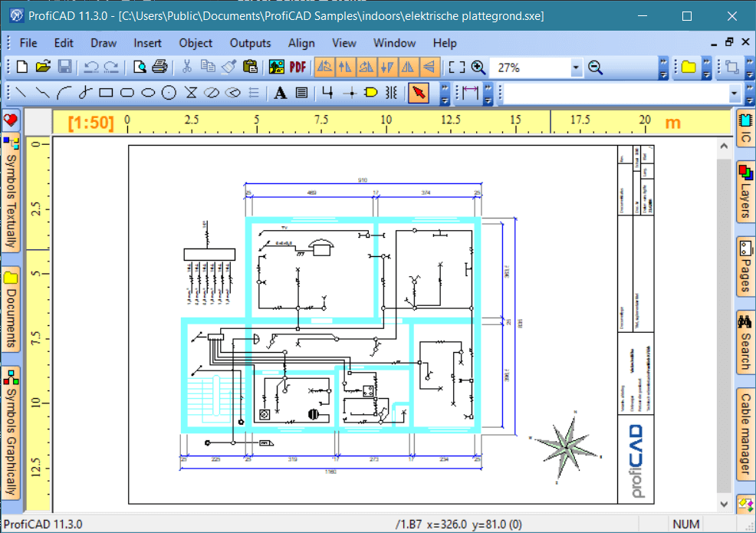Select the Rectangle drawing tool

coord(106,93)
